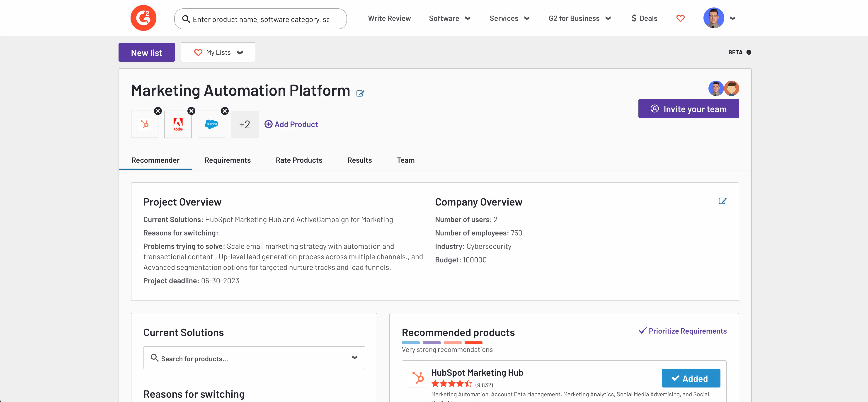This screenshot has height=402, width=868.
Task: Open the wishlist heart icon in header
Action: 680,18
